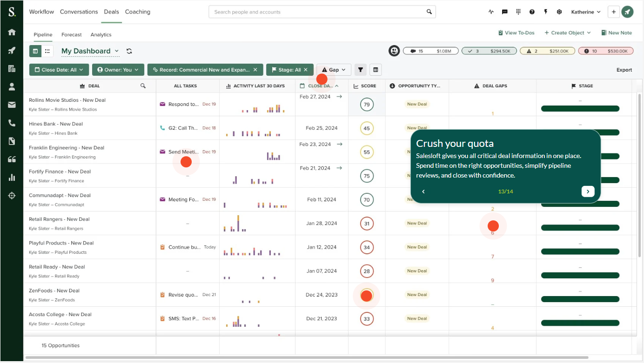Image resolution: width=644 pixels, height=363 pixels.
Task: Open the Home icon in sidebar
Action: (12, 32)
